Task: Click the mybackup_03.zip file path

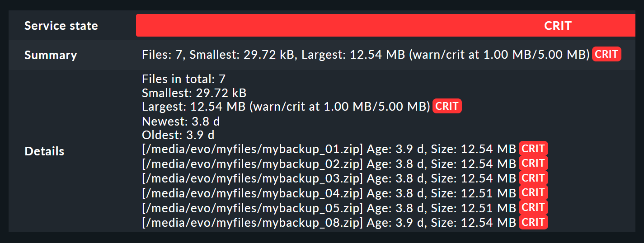Action: [252, 178]
